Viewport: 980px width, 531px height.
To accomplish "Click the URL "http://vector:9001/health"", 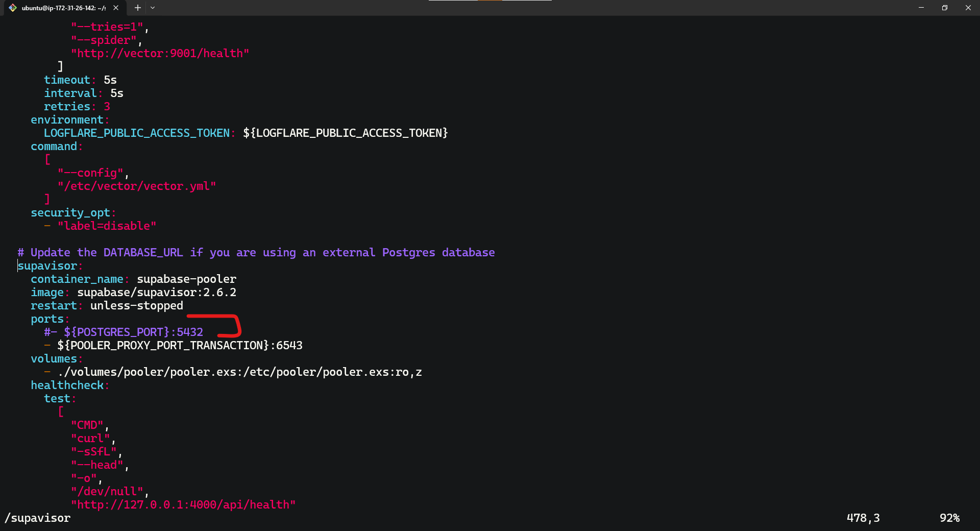I will (160, 54).
